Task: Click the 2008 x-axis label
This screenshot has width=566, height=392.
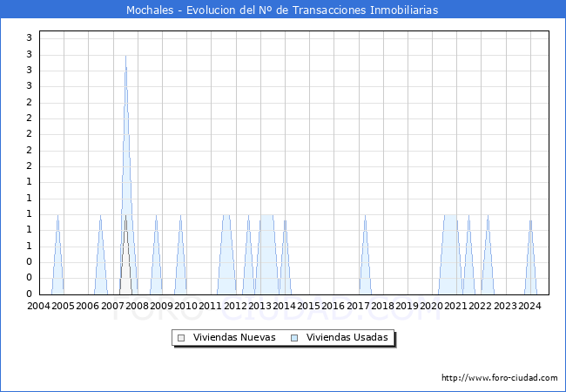Action: click(x=137, y=306)
